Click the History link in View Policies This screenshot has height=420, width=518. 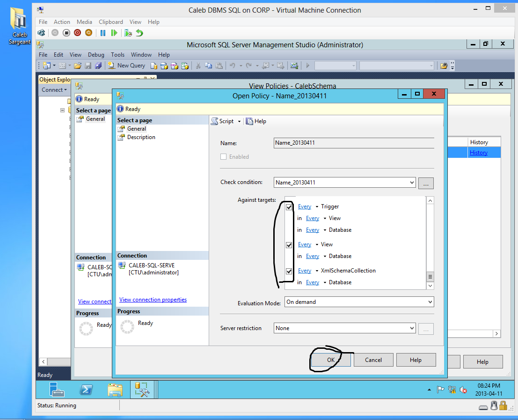tap(478, 153)
